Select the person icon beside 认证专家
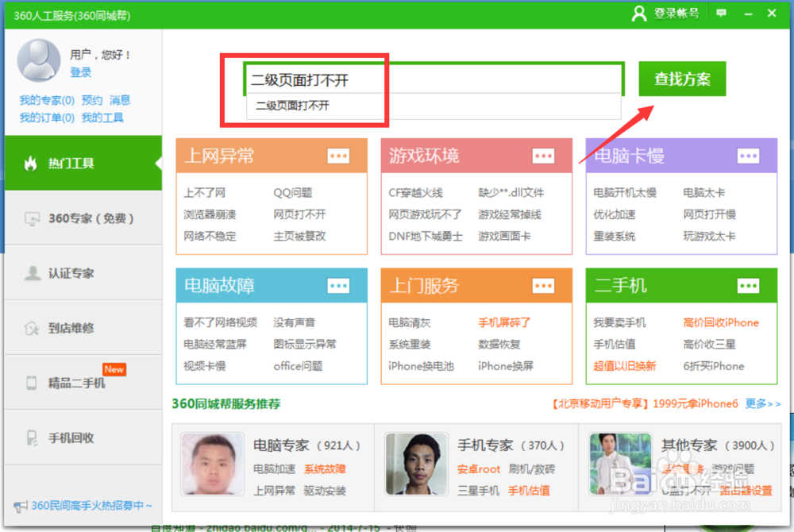This screenshot has height=532, width=794. coord(32,272)
